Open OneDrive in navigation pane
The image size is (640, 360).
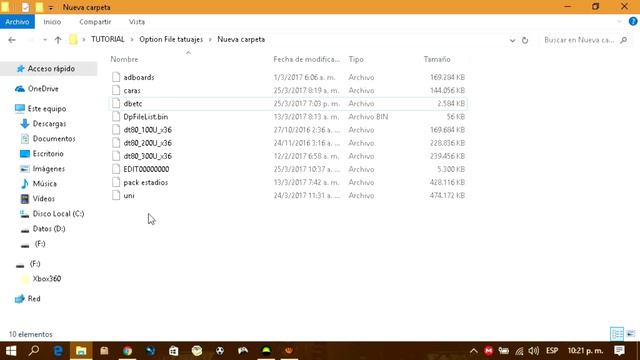tap(43, 89)
